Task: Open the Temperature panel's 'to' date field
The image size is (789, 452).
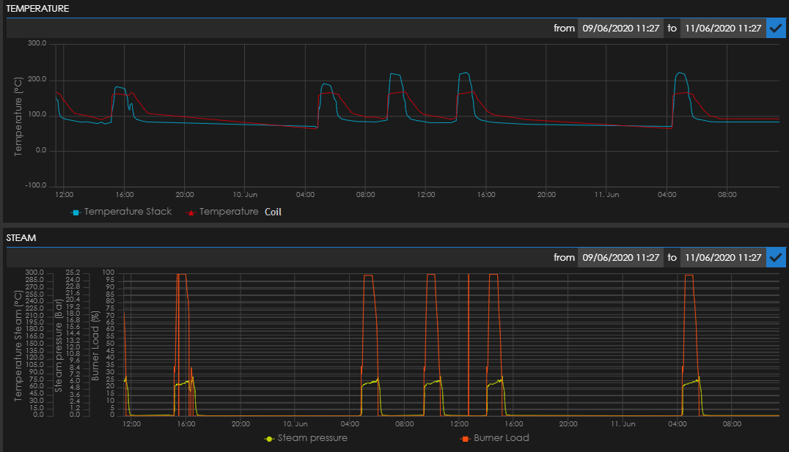Action: point(722,28)
